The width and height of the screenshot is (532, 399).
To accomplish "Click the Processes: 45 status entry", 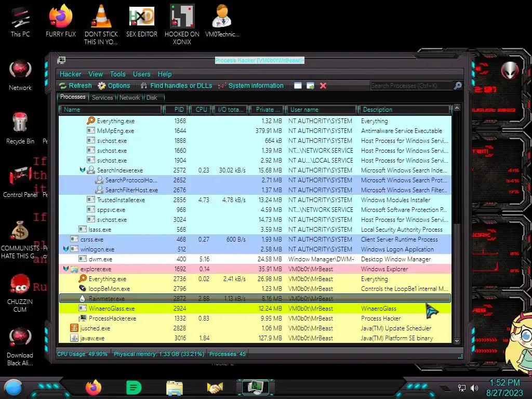I will (x=228, y=354).
